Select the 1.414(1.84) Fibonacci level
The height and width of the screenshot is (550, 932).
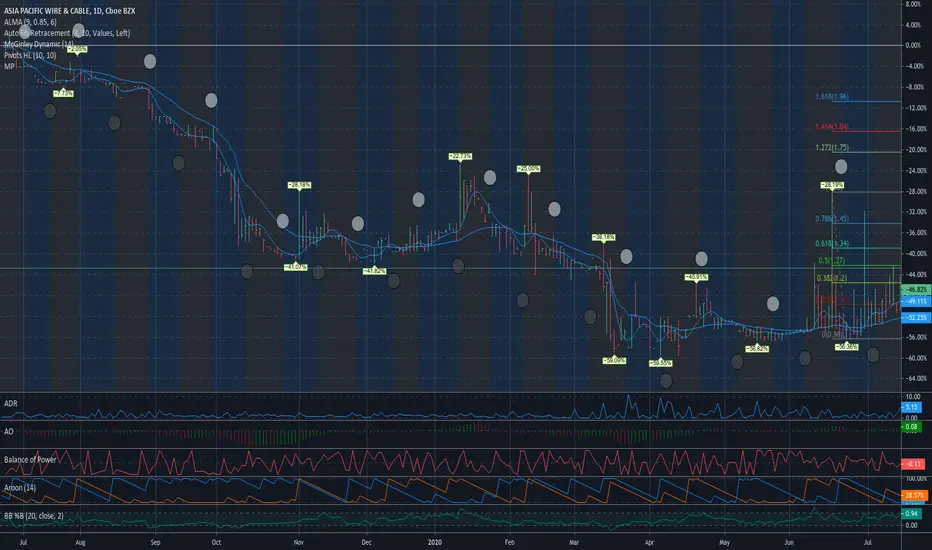pyautogui.click(x=832, y=127)
